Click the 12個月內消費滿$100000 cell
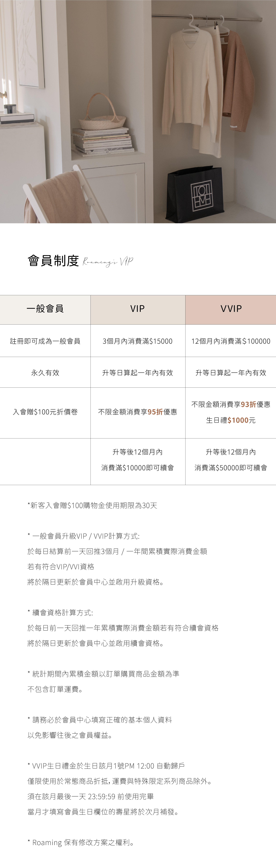The width and height of the screenshot is (276, 868). click(231, 341)
